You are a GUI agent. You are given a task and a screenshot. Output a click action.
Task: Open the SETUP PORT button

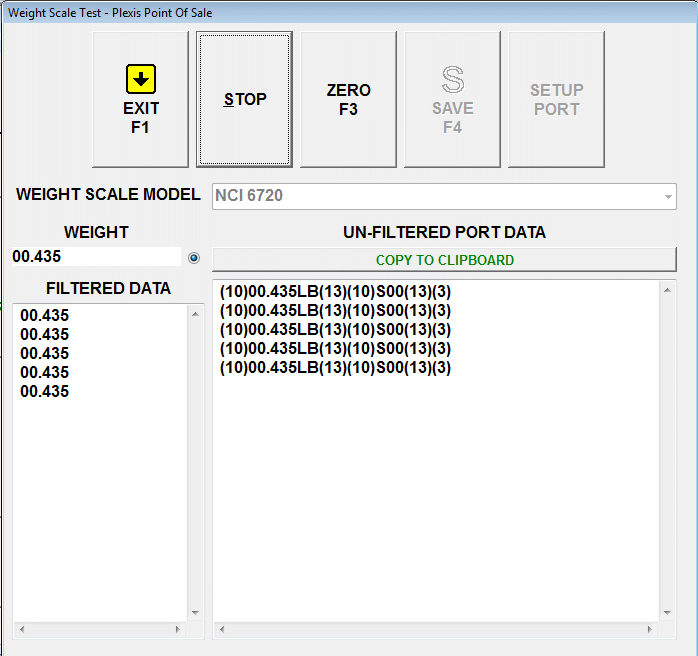pos(556,99)
